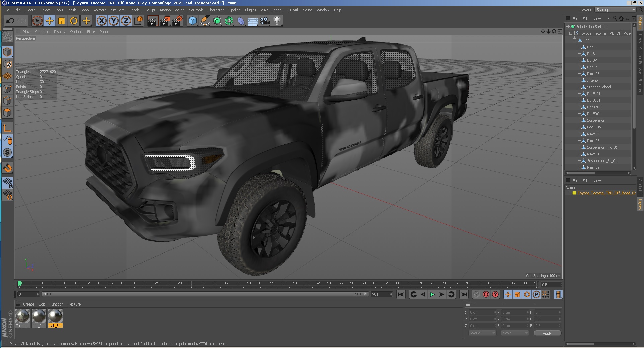Step to next frame

441,294
